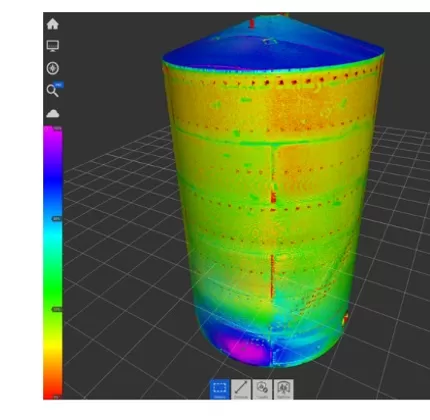
Task: Select the marker in the scale's green-yellow region
Action: coord(57,310)
